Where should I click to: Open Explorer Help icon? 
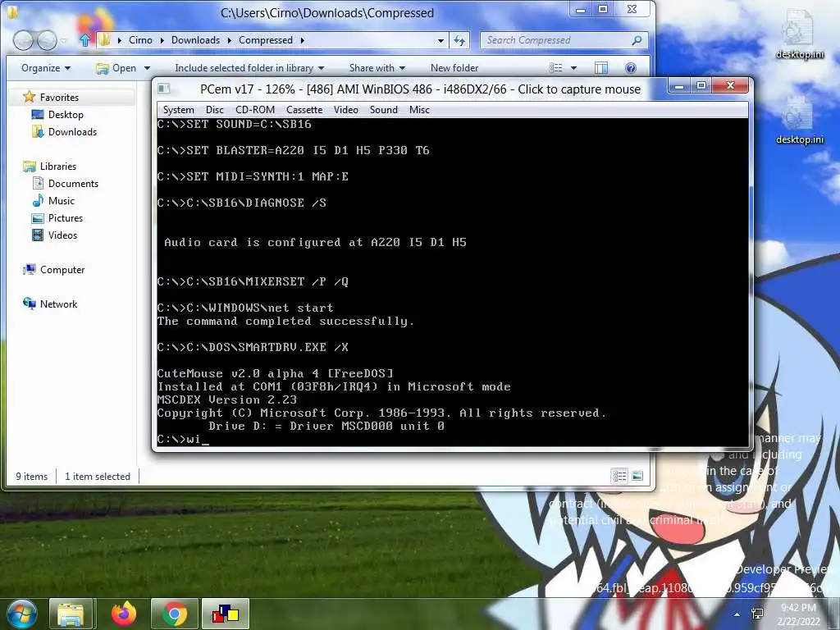pyautogui.click(x=631, y=68)
